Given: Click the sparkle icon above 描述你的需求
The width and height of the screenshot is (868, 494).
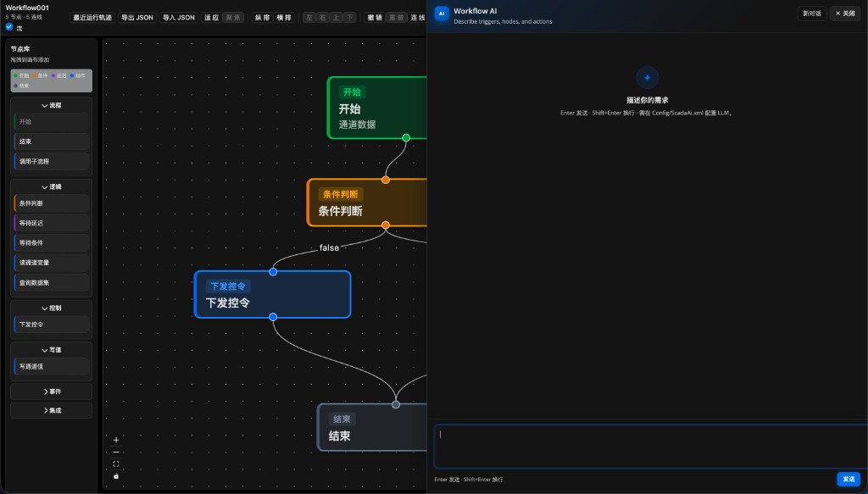Looking at the screenshot, I should (647, 77).
